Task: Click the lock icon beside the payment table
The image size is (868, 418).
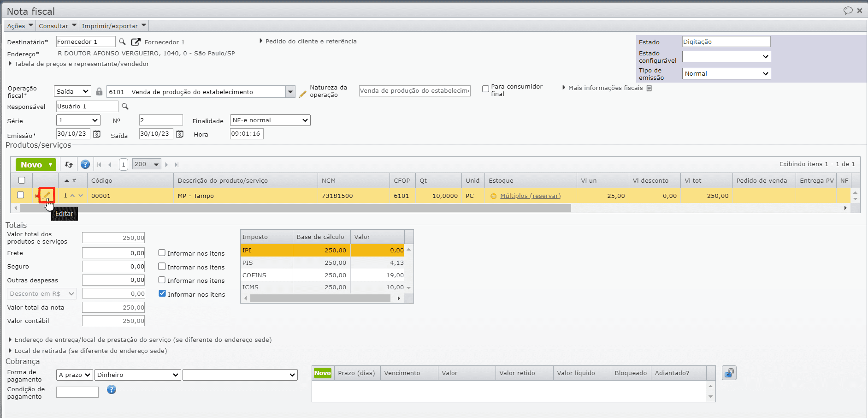Action: 729,373
